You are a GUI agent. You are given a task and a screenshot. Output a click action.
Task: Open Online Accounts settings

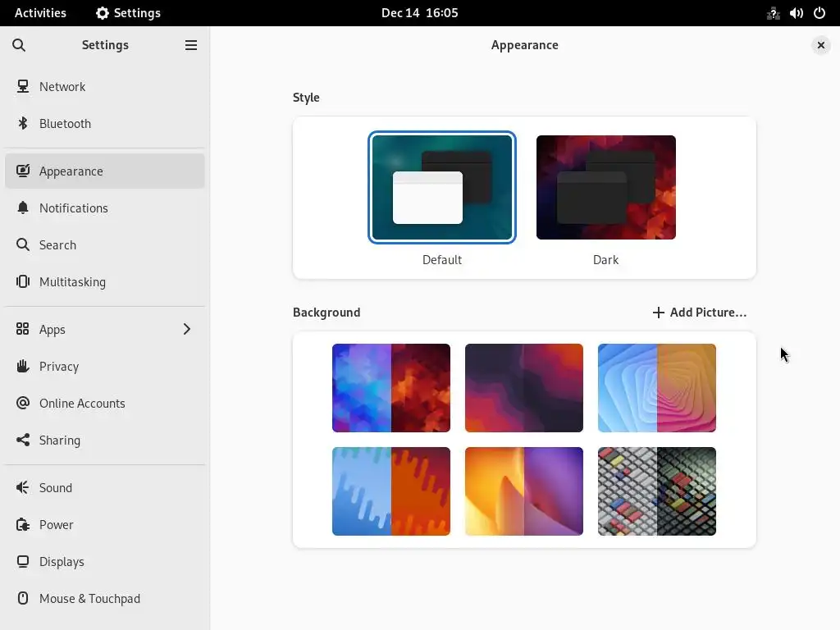tap(105, 403)
